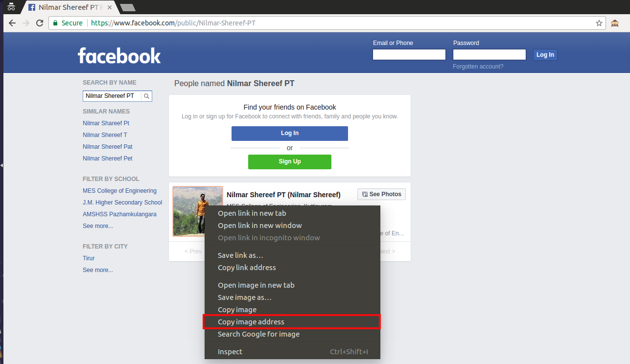Choose Open link in new tab
This screenshot has height=364, width=630.
(x=292, y=213)
